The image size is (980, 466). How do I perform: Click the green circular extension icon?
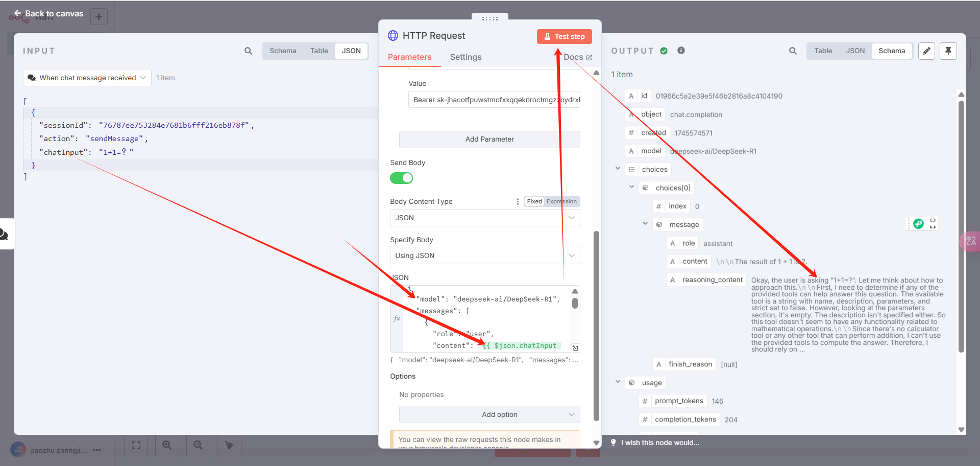(x=918, y=223)
